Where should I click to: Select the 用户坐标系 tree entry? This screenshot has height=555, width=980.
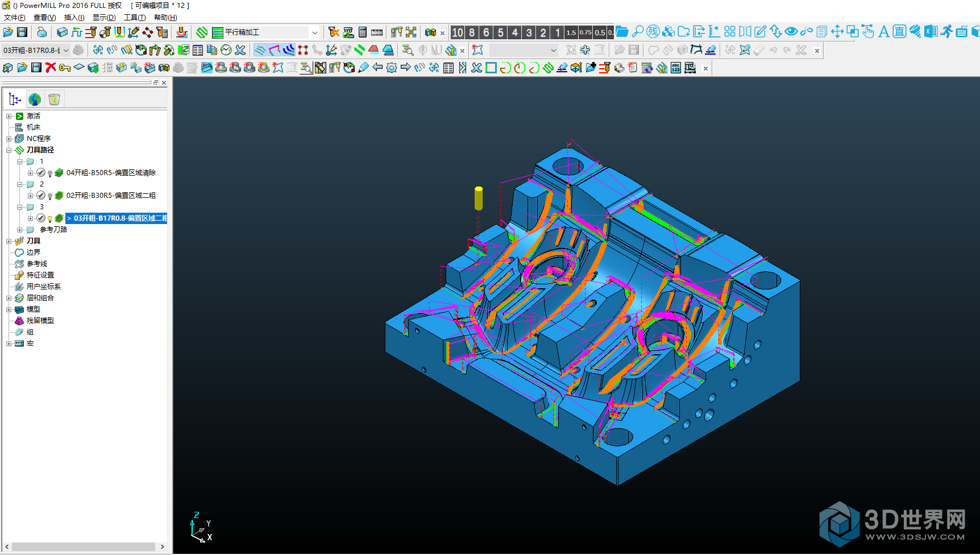(x=43, y=287)
